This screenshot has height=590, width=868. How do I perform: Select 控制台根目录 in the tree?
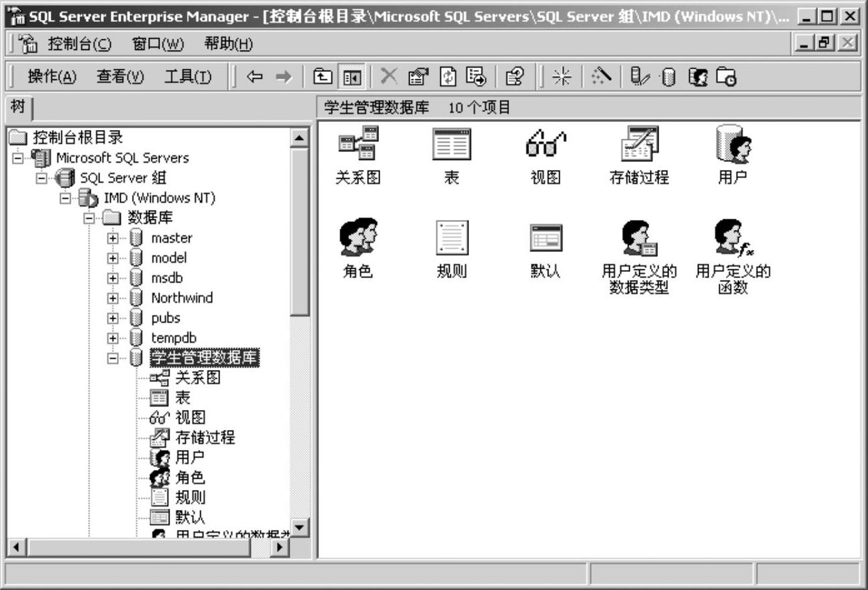coord(78,138)
